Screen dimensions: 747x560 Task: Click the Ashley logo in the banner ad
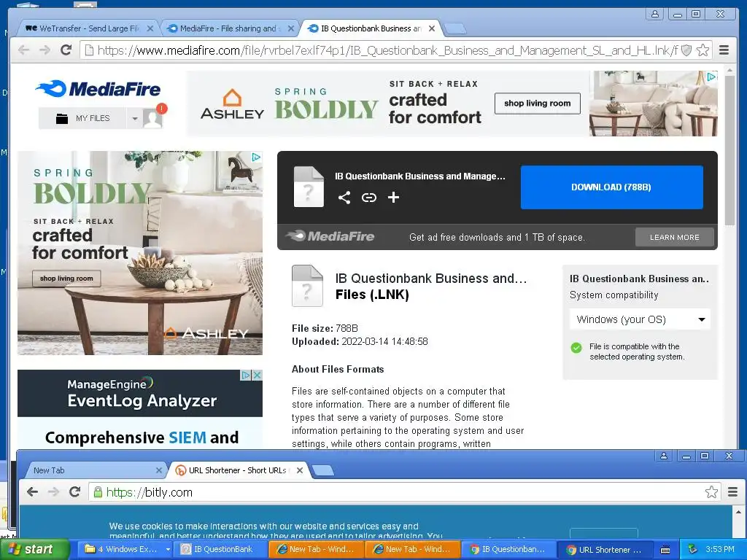(x=233, y=104)
